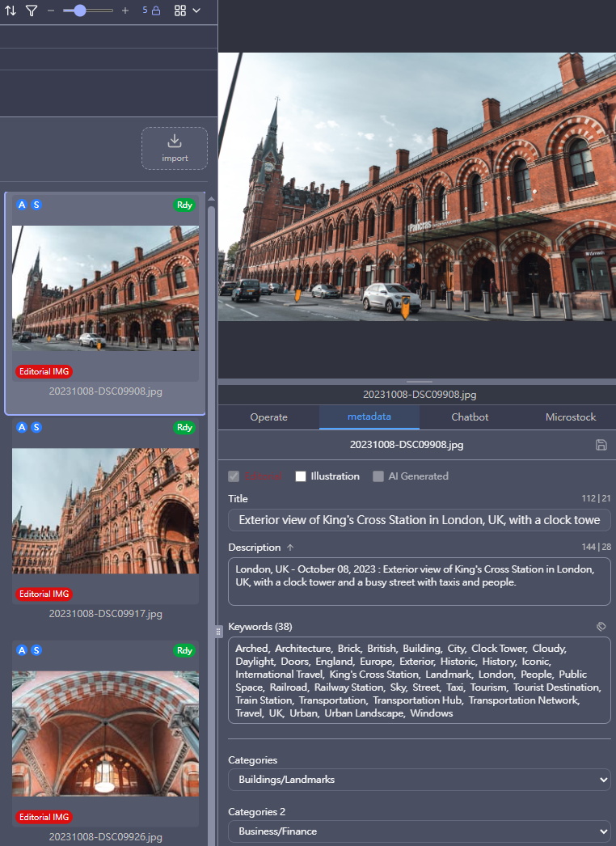Click the A badge on DSC09926 thumbnail

tap(22, 650)
